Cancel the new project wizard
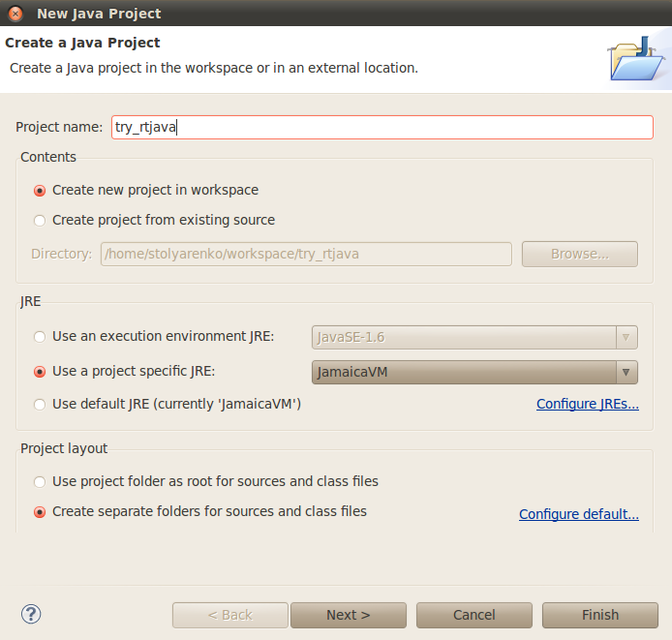This screenshot has height=640, width=672. click(474, 615)
